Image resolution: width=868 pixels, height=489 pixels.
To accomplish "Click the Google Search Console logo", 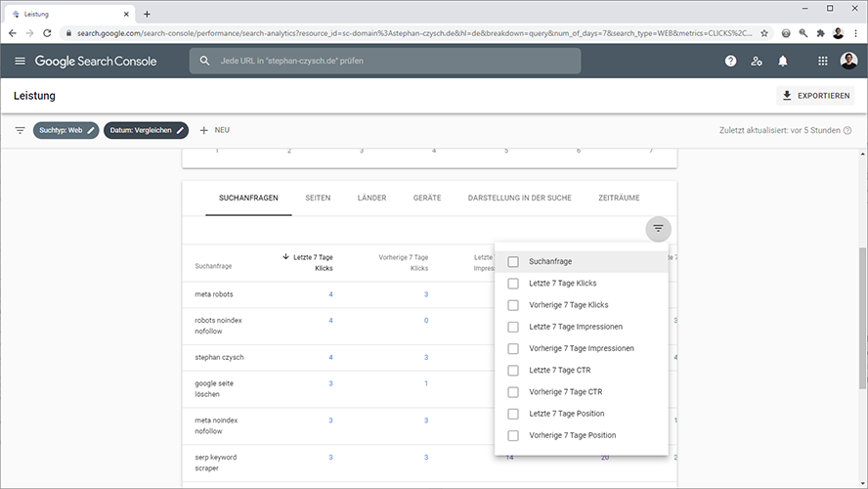I will coord(96,61).
